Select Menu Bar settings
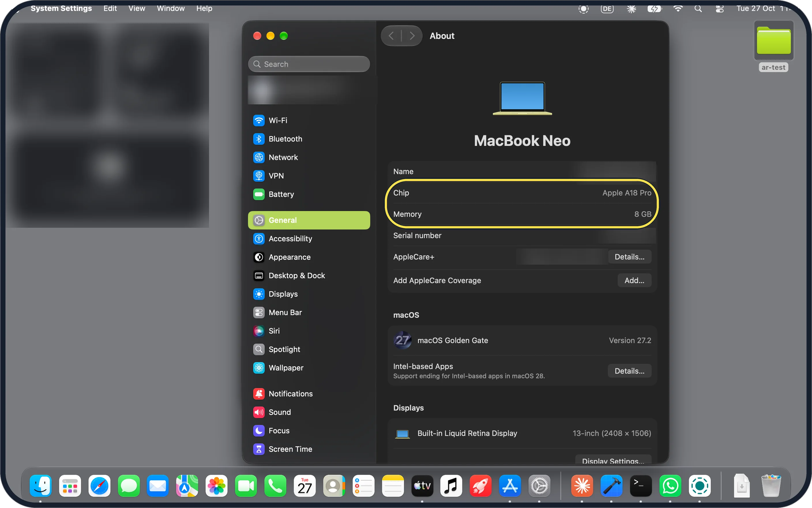 point(309,313)
